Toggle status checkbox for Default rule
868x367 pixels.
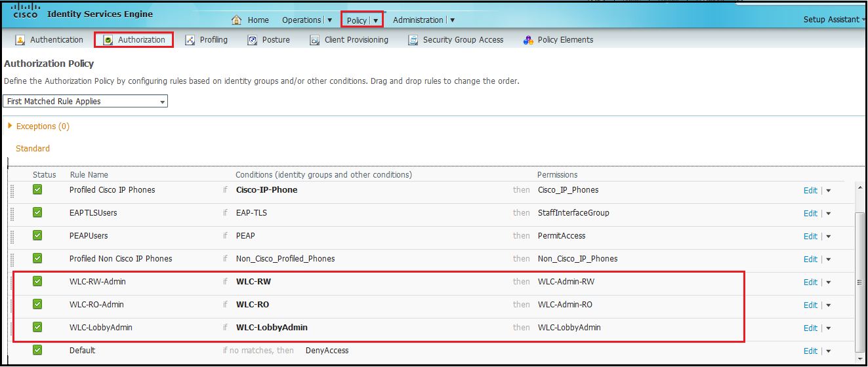pyautogui.click(x=37, y=350)
